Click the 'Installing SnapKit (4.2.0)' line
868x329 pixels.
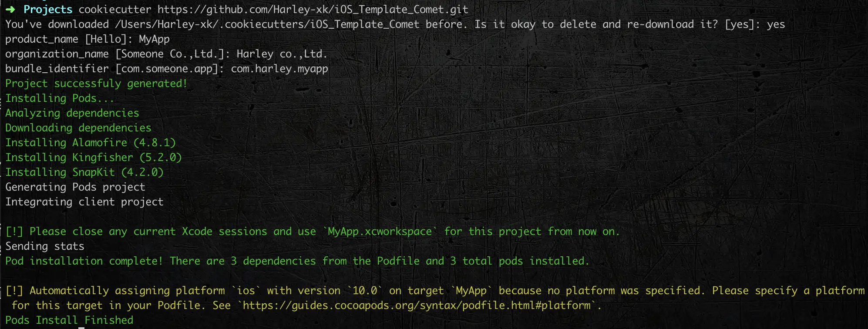84,172
